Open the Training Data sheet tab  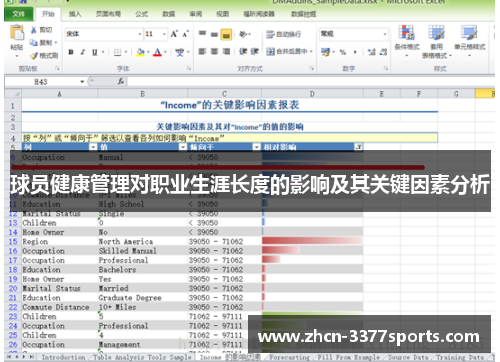pyautogui.click(x=460, y=357)
